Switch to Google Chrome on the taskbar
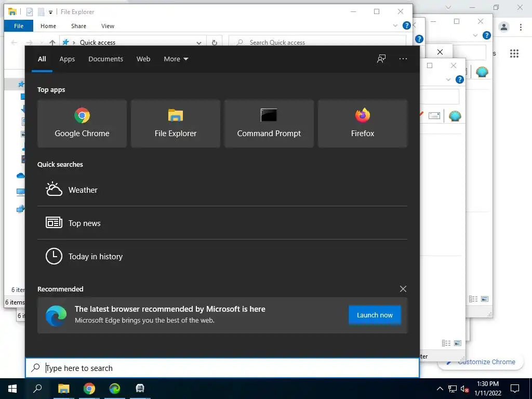This screenshot has height=399, width=532. pos(89,389)
